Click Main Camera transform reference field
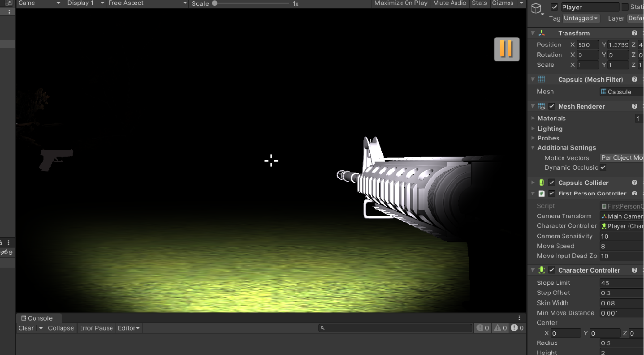Screen dimensions: 644x355 point(622,216)
